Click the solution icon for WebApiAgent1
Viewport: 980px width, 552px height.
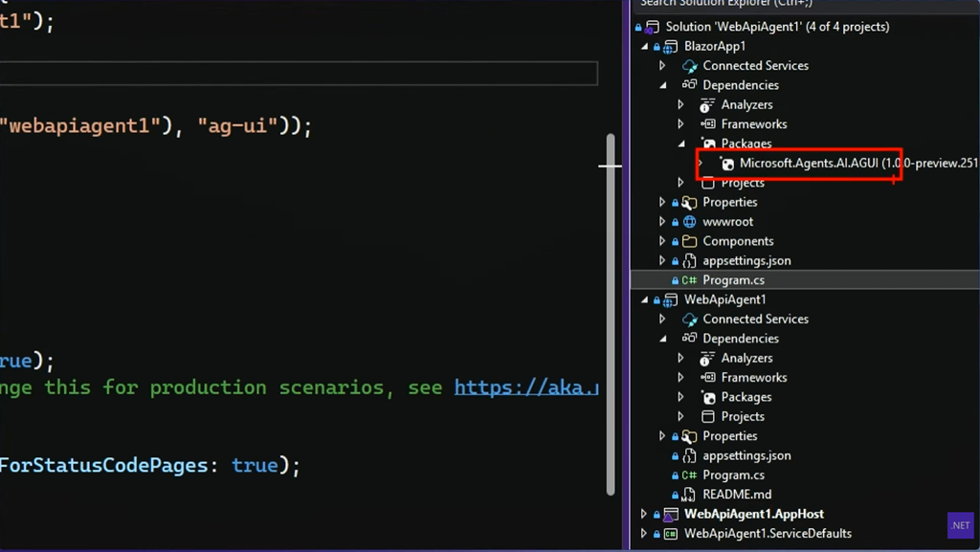tap(652, 27)
